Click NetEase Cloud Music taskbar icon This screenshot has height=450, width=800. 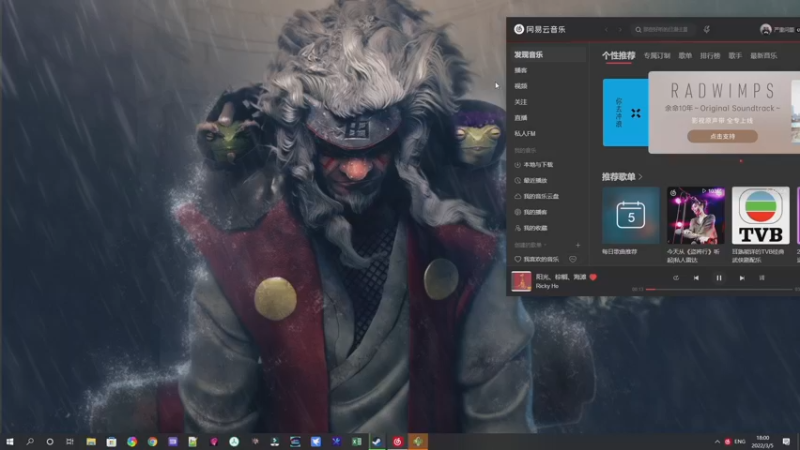397,442
